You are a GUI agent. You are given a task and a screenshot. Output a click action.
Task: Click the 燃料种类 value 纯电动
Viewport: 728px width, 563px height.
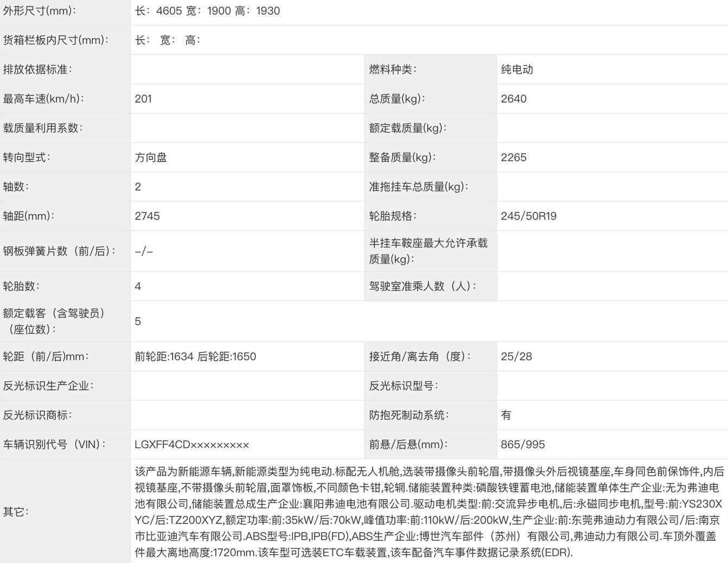pos(517,69)
